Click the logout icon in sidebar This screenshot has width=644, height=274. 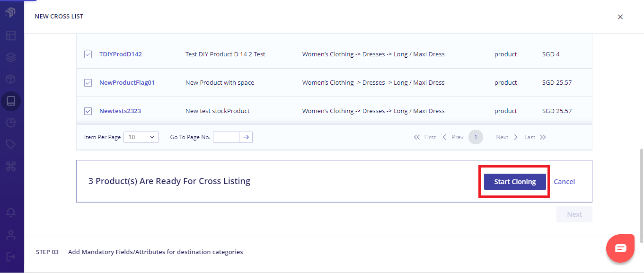pyautogui.click(x=11, y=256)
